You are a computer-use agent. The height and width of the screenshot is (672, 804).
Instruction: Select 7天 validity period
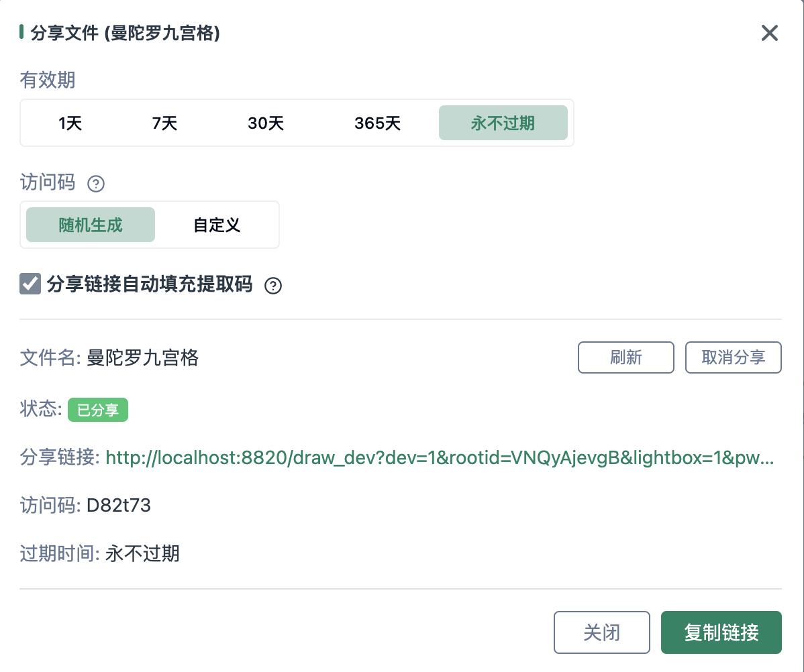165,123
